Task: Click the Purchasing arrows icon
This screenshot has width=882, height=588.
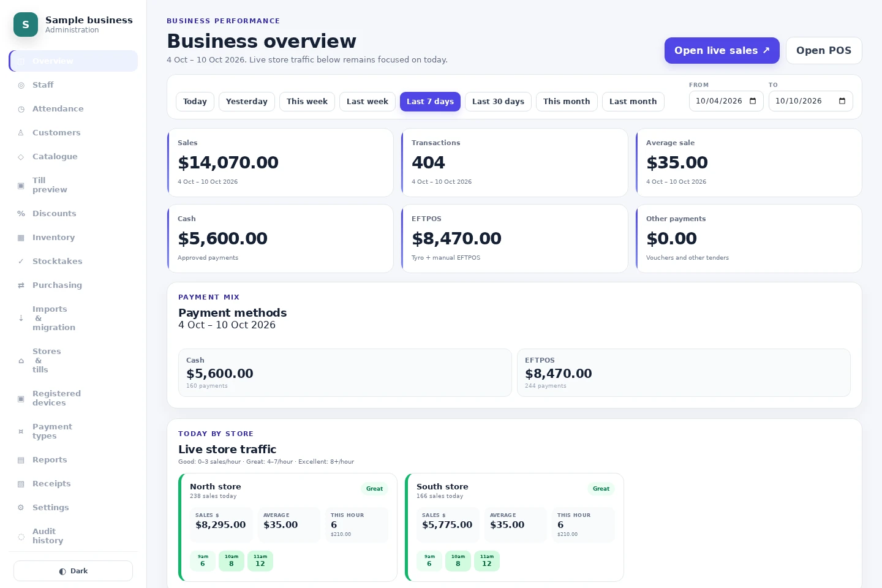Action: tap(21, 285)
